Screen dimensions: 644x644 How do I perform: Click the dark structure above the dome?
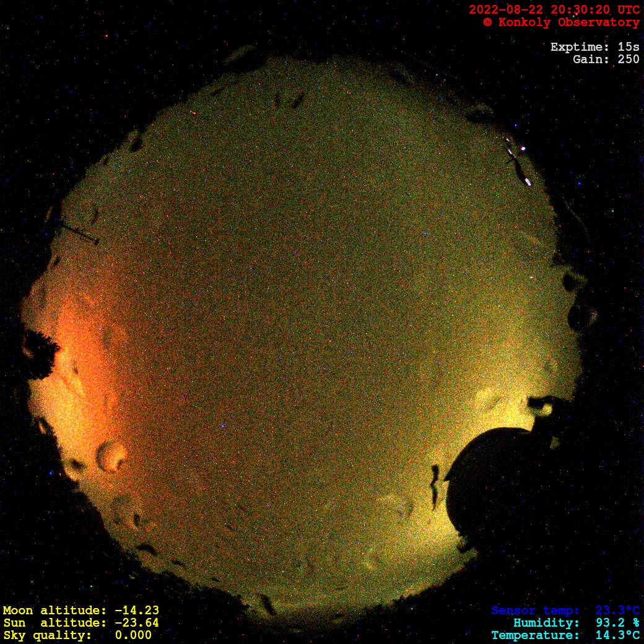[545, 404]
